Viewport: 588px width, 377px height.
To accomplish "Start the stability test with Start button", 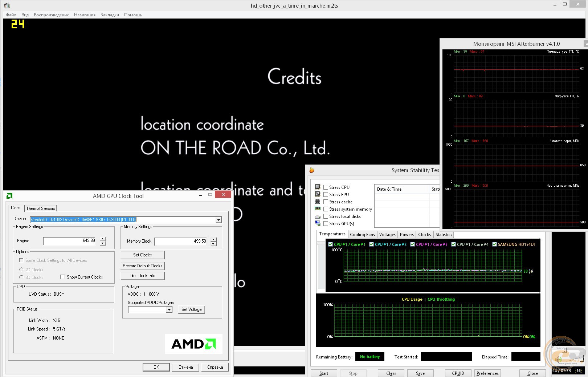I will pyautogui.click(x=324, y=373).
